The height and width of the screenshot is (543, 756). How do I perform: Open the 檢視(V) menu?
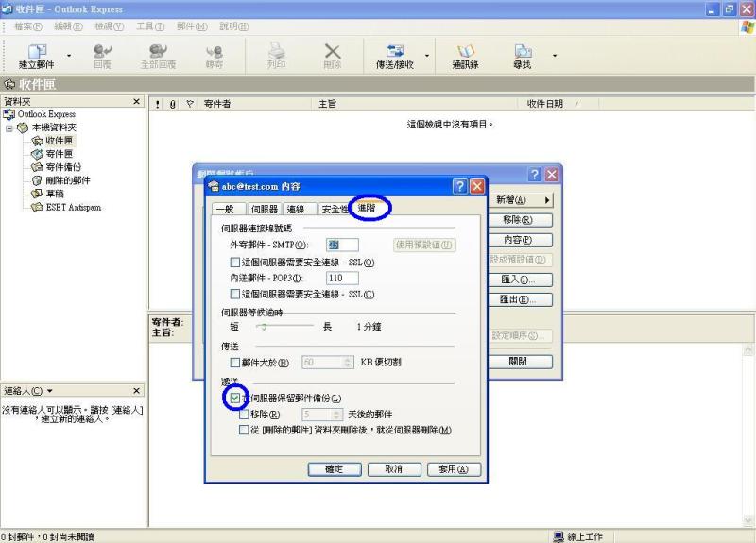click(110, 26)
